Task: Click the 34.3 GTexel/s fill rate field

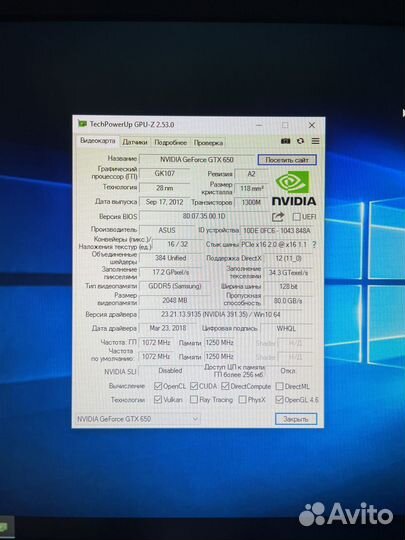Action: 288,273
